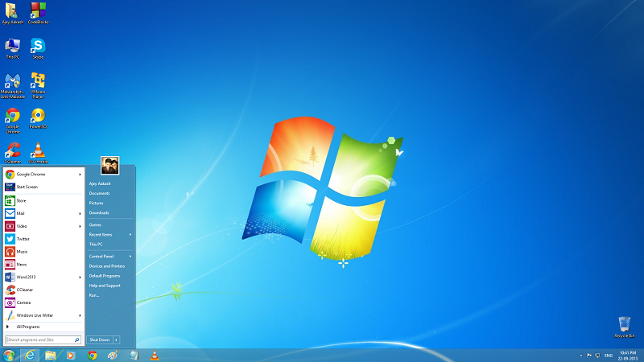
Task: Expand the Video submenu arrow
Action: pos(80,226)
